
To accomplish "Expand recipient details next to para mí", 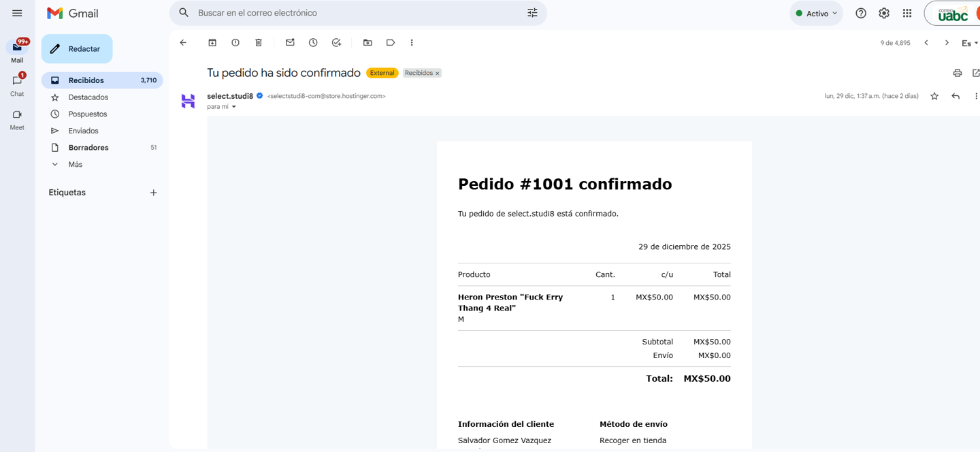I will tap(233, 107).
